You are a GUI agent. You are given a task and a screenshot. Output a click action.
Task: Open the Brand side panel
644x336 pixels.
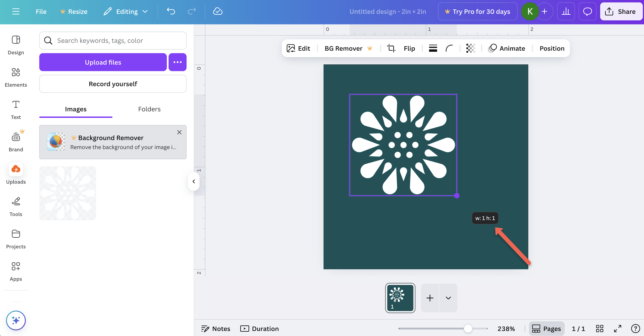(x=16, y=142)
